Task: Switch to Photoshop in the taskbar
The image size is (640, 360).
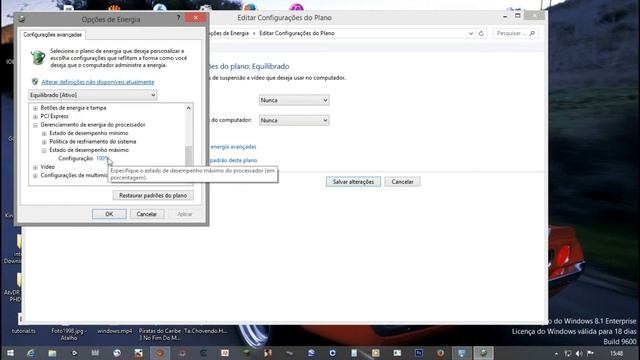Action: (x=419, y=353)
